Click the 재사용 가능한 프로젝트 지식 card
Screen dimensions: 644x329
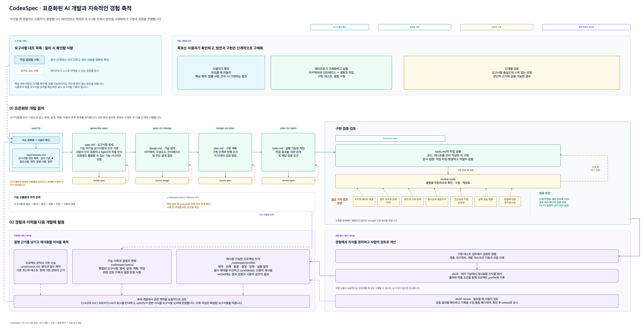pyautogui.click(x=243, y=267)
